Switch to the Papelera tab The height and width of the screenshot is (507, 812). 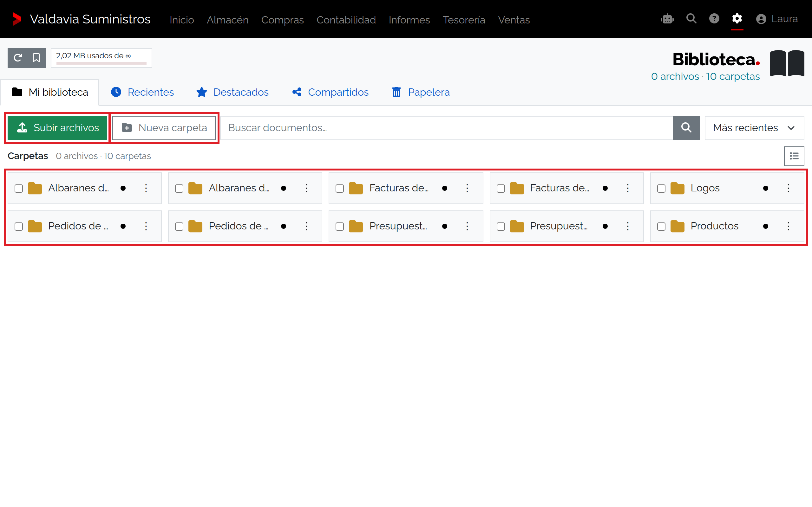[421, 92]
